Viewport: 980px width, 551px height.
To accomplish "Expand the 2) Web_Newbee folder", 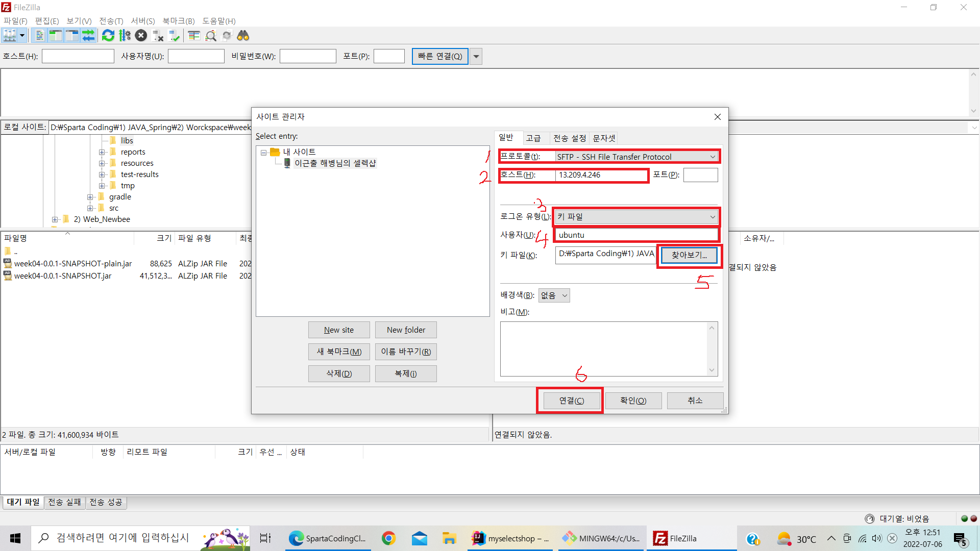I will coord(55,219).
